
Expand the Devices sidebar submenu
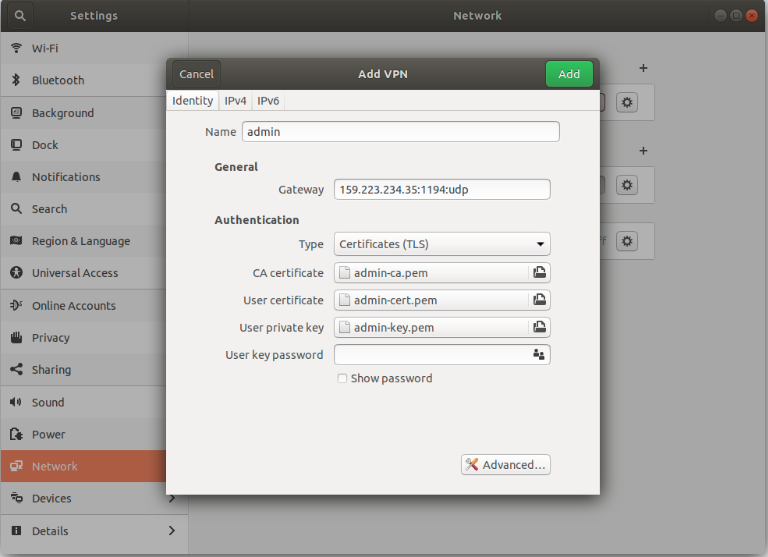click(172, 498)
